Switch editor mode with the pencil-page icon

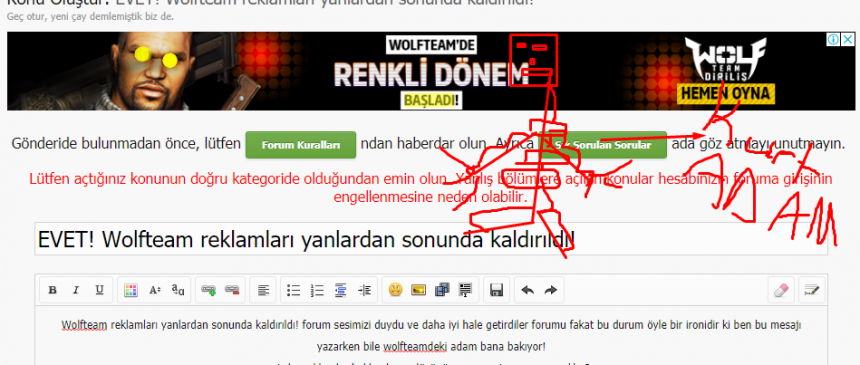click(812, 290)
